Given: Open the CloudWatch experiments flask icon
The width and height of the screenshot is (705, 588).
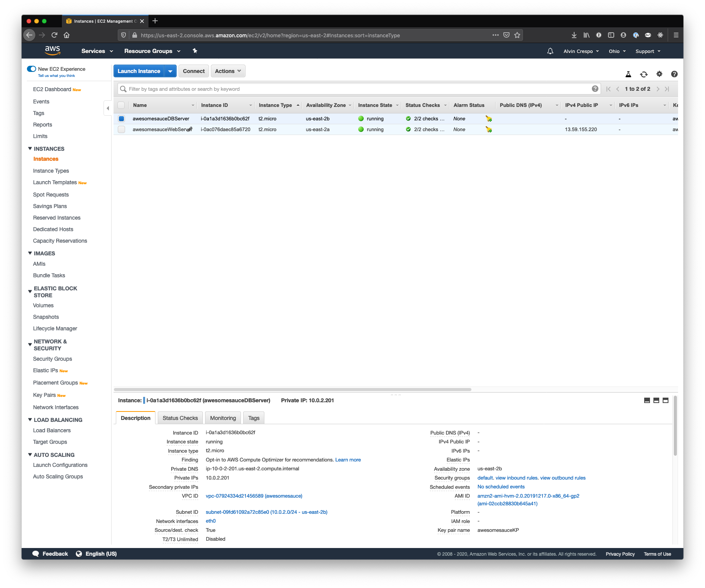Looking at the screenshot, I should pos(628,74).
